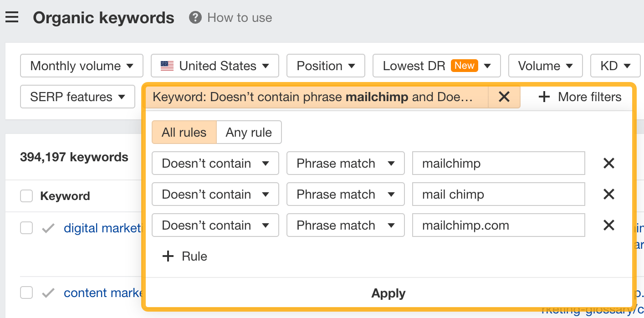Screen dimensions: 644x318
Task: Click the United States flag icon
Action: [x=168, y=66]
